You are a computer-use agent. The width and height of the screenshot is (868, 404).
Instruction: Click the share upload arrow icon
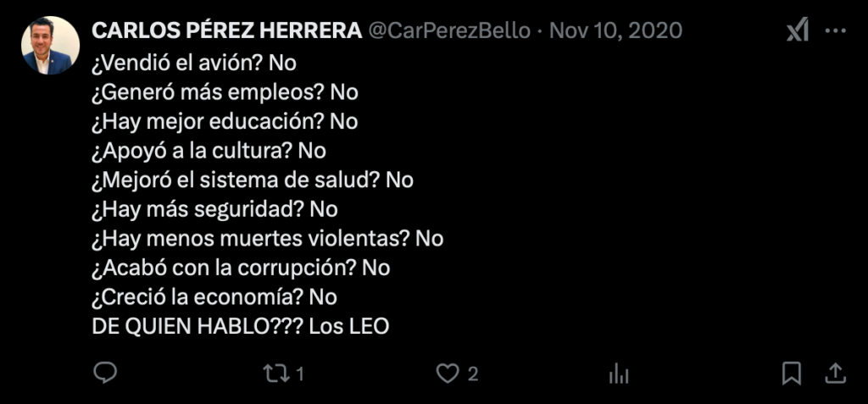point(835,373)
